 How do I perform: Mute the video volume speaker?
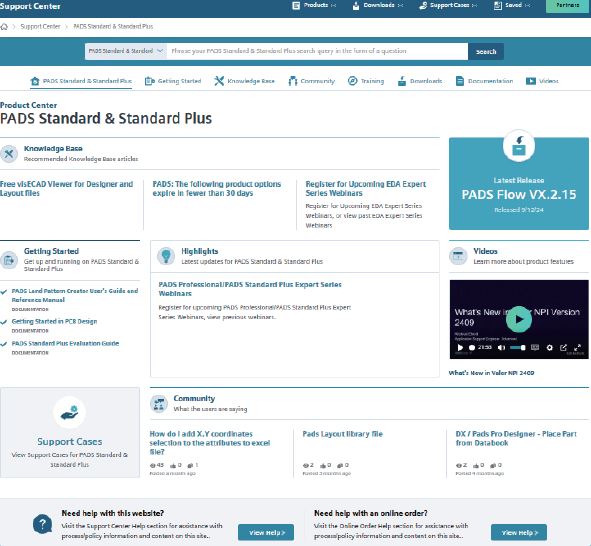point(501,347)
